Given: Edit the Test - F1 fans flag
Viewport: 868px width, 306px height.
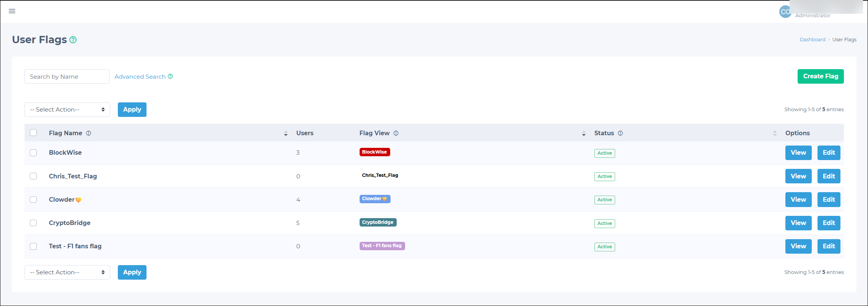Looking at the screenshot, I should coord(829,246).
